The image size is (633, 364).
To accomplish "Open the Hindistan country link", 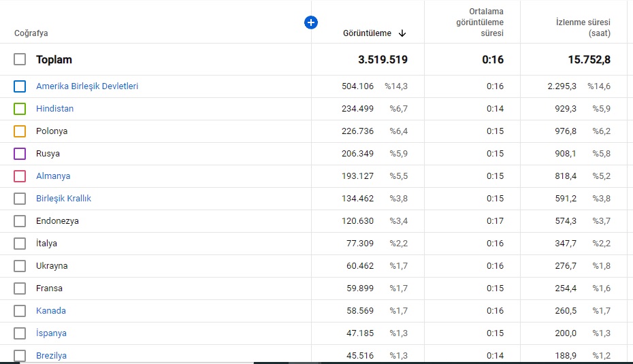I will coord(55,109).
